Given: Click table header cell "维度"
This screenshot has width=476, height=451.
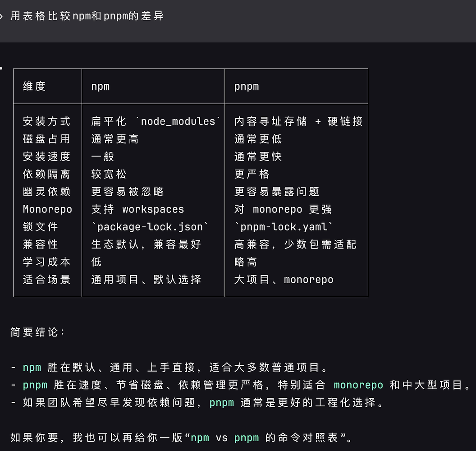Looking at the screenshot, I should (x=34, y=86).
